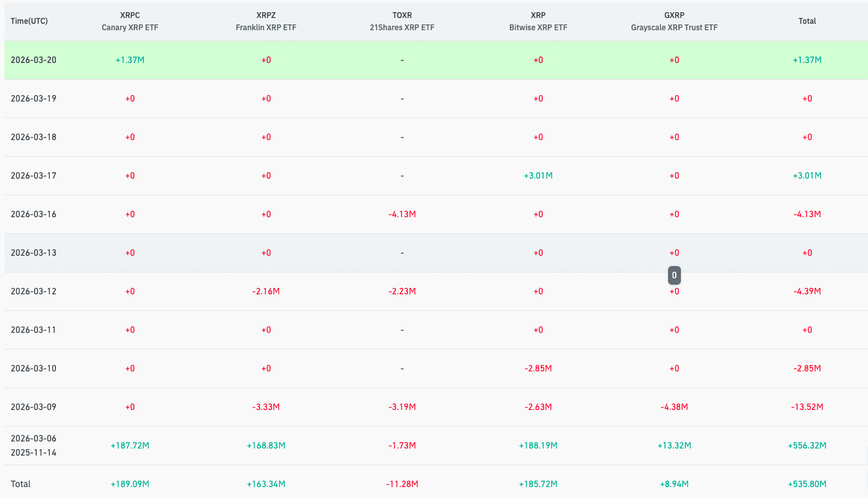Select the XRPZ Franklin XRP ETF header
The width and height of the screenshot is (868, 498).
coord(266,21)
